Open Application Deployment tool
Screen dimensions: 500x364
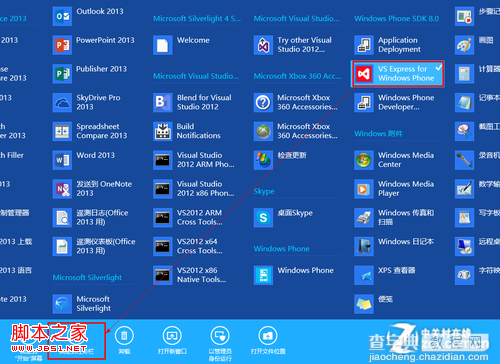click(x=388, y=45)
